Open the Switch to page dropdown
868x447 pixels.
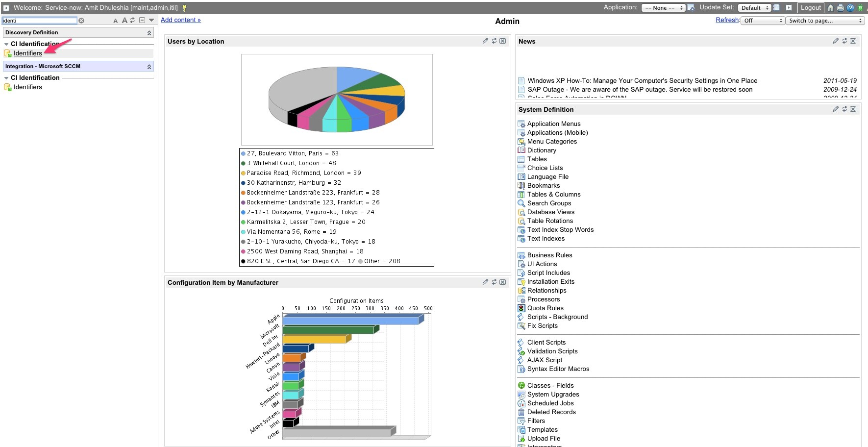825,21
